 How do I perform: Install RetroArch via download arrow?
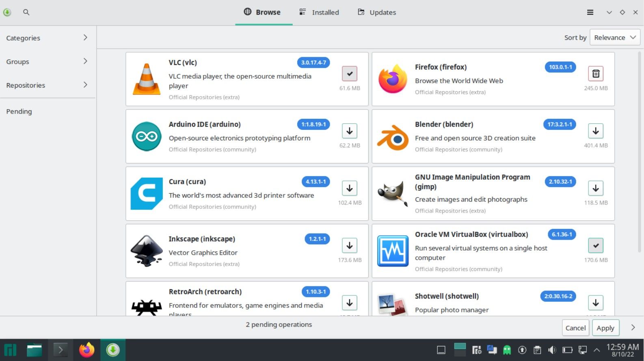point(350,303)
